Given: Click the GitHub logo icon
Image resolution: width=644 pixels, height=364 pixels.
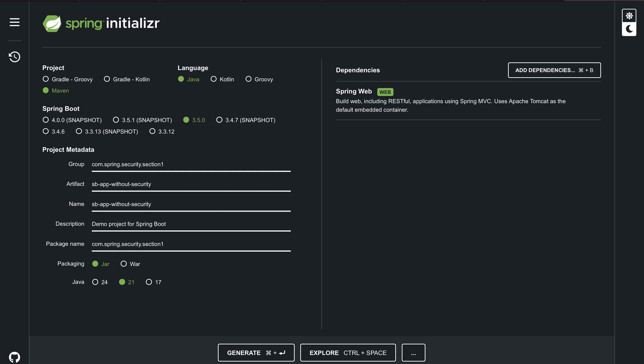Looking at the screenshot, I should tap(14, 357).
